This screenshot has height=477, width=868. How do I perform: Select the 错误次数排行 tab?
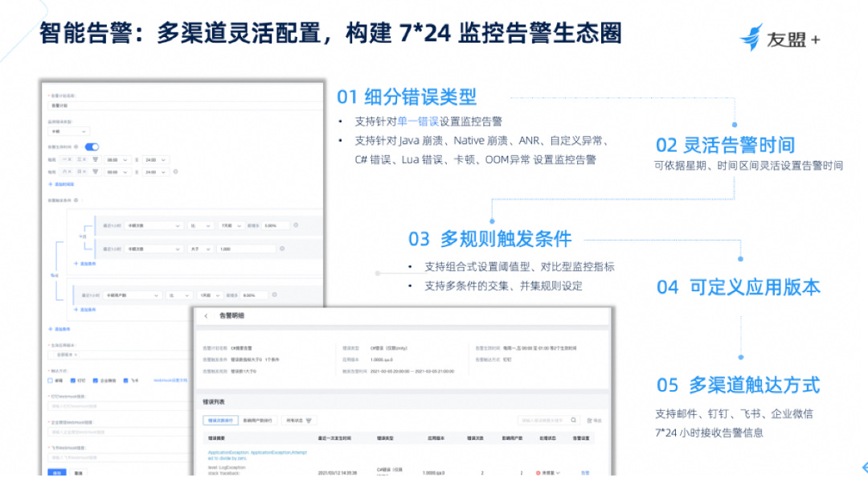click(x=220, y=421)
